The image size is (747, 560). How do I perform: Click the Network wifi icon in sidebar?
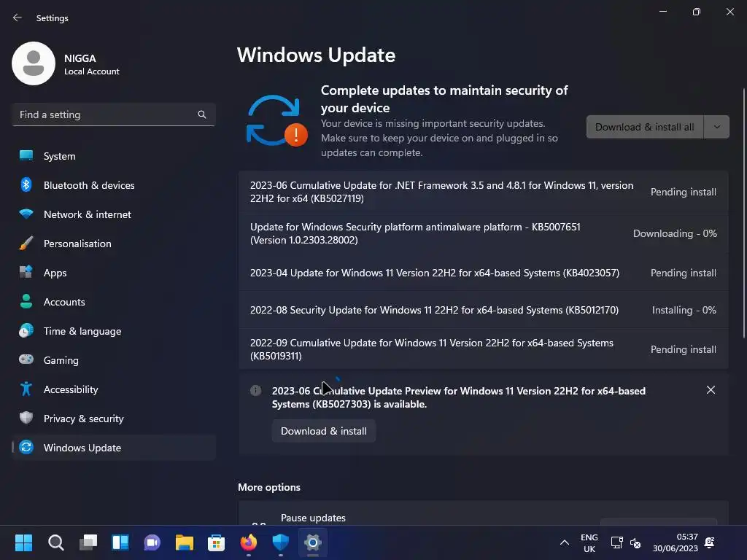(26, 214)
